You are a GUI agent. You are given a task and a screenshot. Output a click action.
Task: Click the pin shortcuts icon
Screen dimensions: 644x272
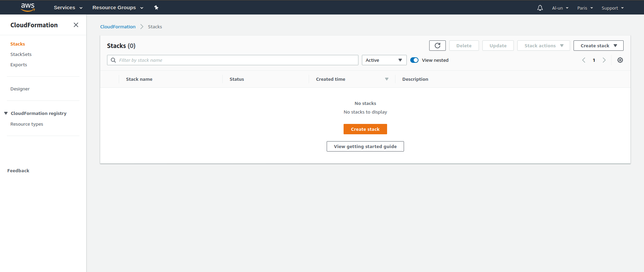click(x=156, y=8)
